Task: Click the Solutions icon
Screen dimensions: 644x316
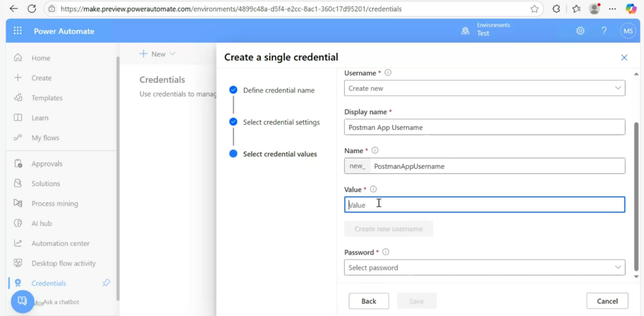Action: pos(18,183)
